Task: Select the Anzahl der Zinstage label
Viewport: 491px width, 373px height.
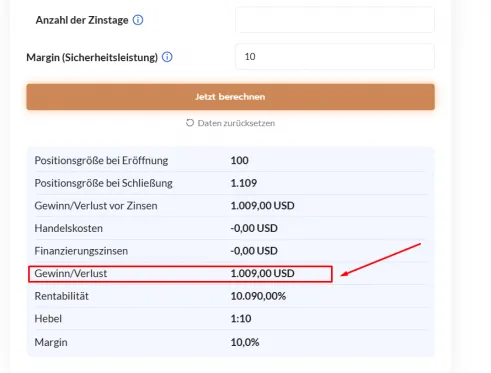Action: pos(82,20)
